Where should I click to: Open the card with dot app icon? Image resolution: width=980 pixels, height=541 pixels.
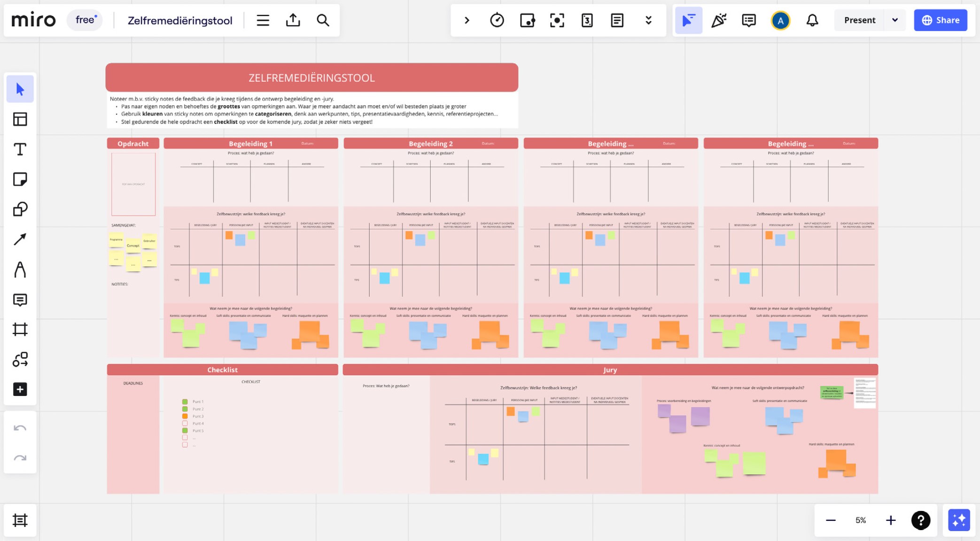pyautogui.click(x=527, y=20)
